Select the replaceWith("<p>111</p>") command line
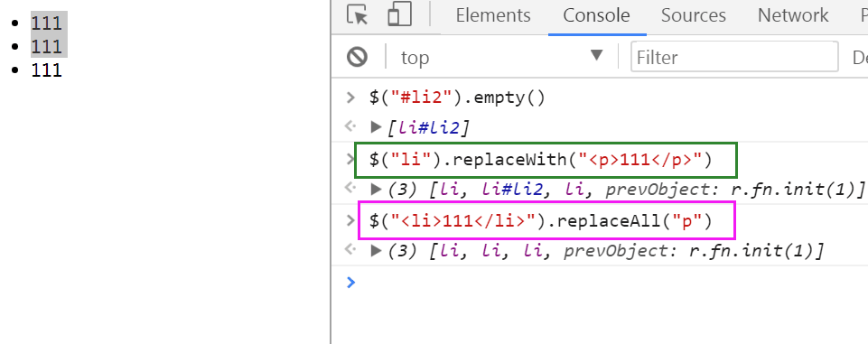 (x=540, y=161)
